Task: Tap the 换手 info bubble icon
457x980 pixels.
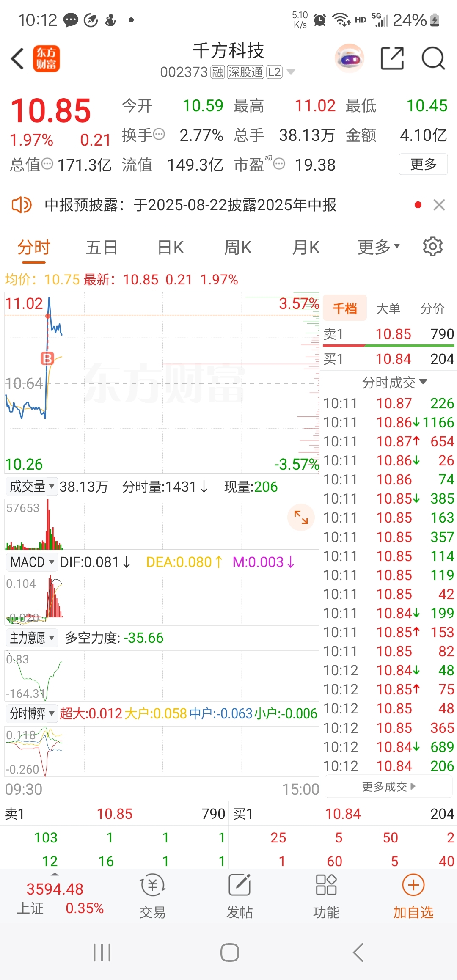Action: click(x=159, y=135)
